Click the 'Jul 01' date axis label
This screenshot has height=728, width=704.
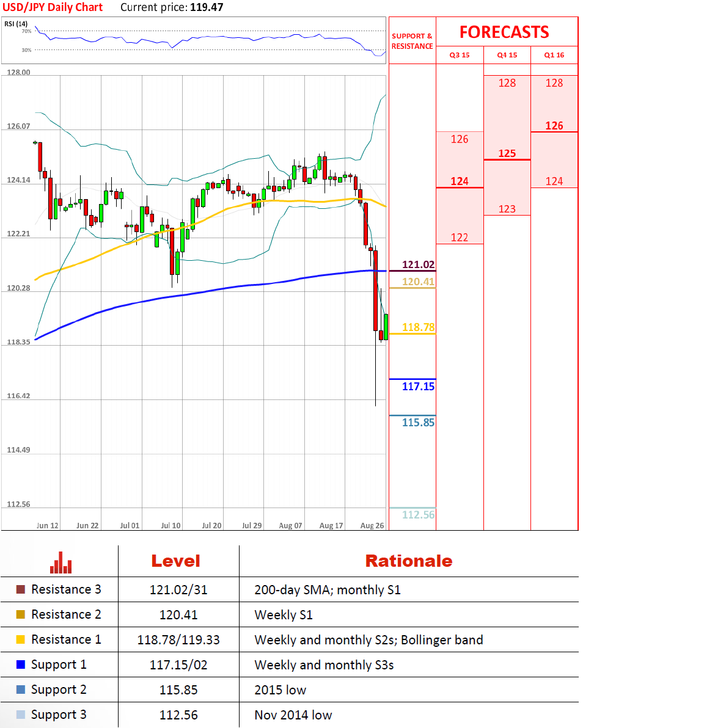point(130,526)
